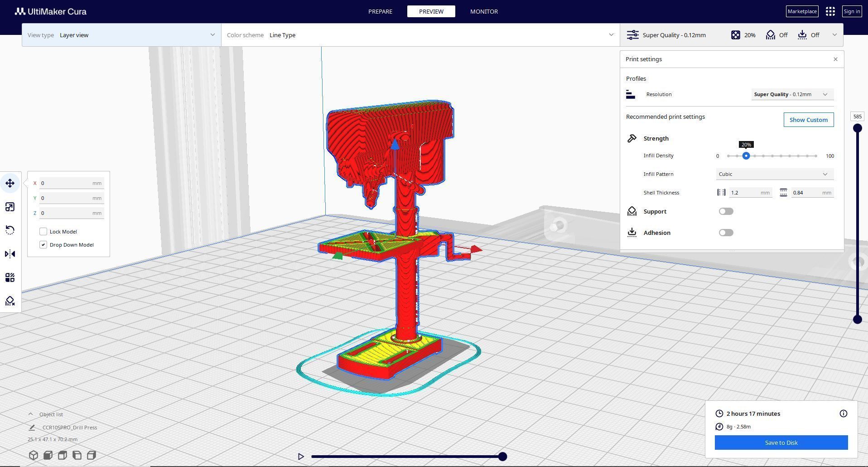868x467 pixels.
Task: Collapse the Object list
Action: 30,414
